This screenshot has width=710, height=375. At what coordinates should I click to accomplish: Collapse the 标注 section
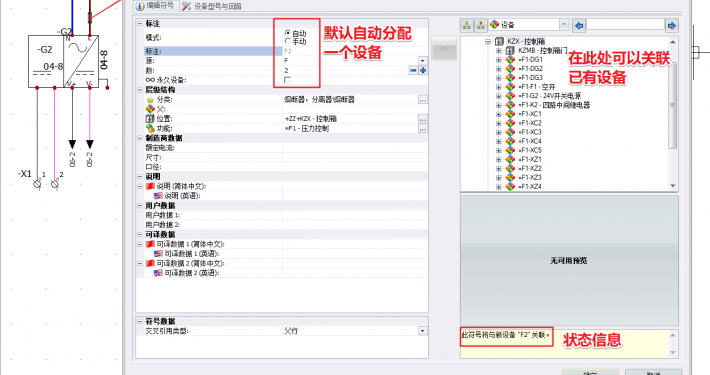click(x=140, y=24)
